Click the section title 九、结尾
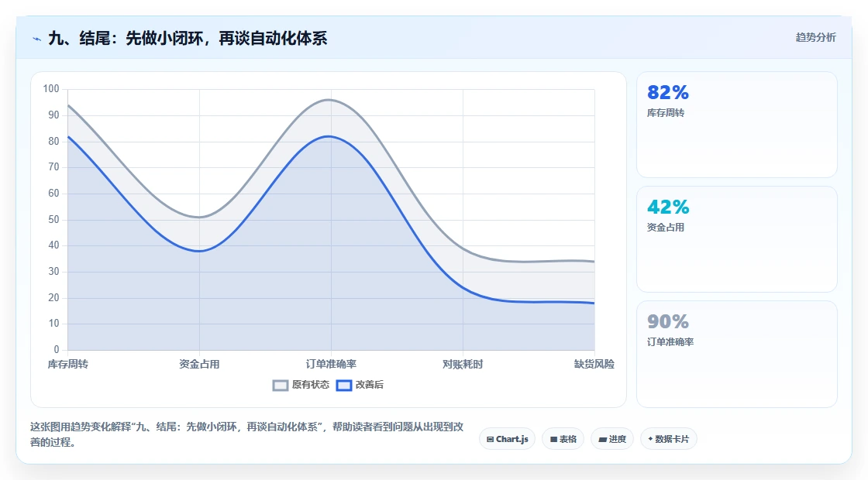The image size is (868, 480). [188, 38]
